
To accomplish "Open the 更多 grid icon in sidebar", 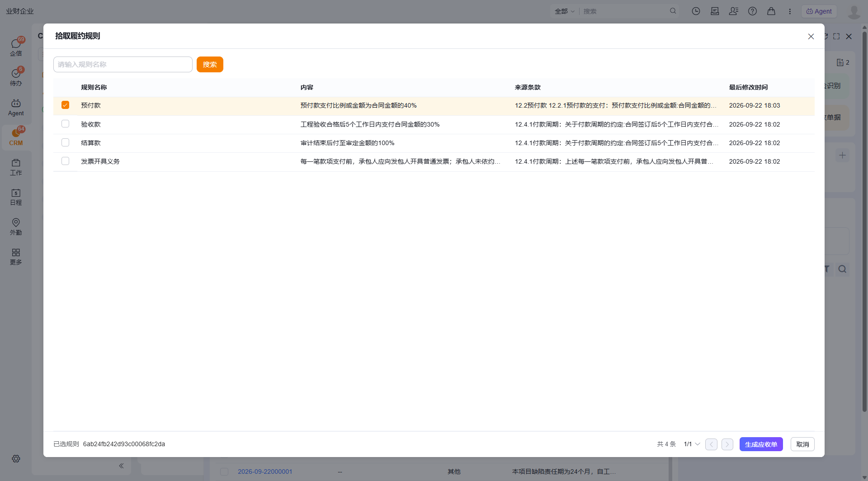I will (x=16, y=256).
